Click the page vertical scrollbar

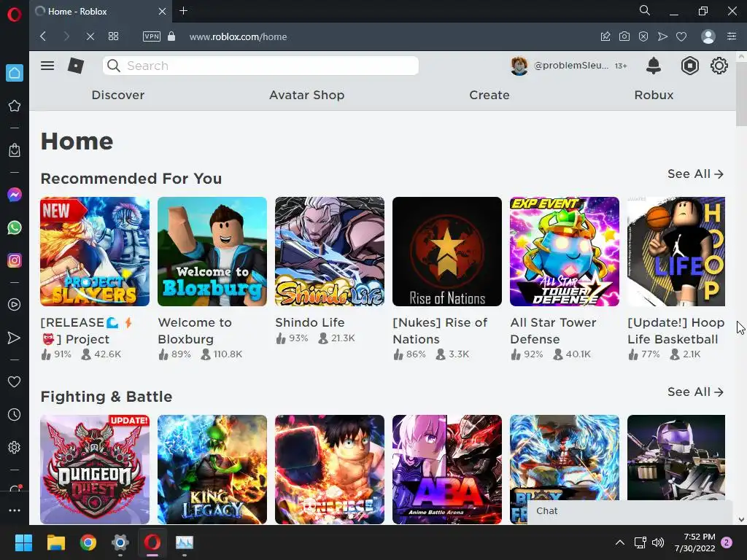click(x=741, y=94)
